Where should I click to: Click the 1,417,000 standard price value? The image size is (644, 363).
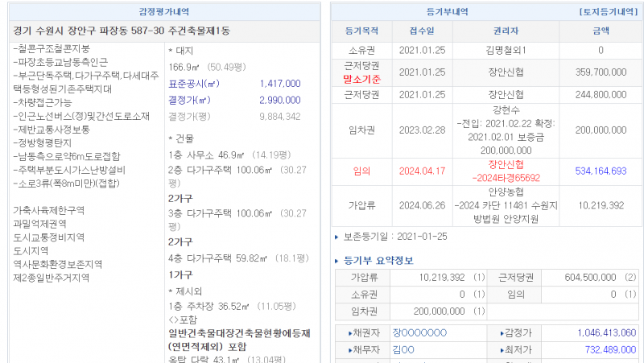pos(279,84)
